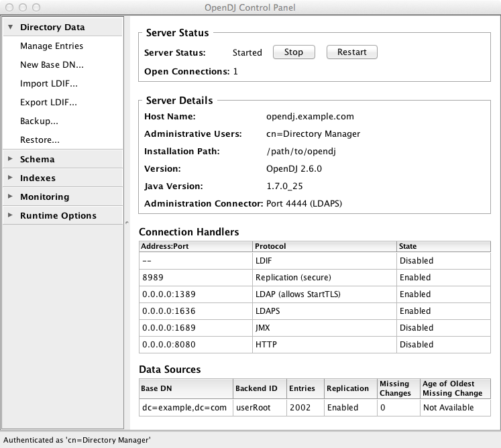Click the Replication column header

coord(351,388)
